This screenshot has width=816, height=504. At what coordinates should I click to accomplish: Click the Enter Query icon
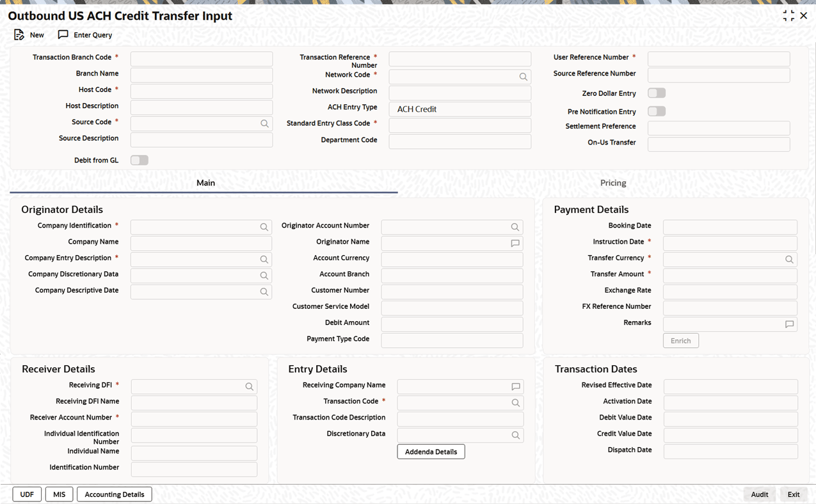click(63, 35)
